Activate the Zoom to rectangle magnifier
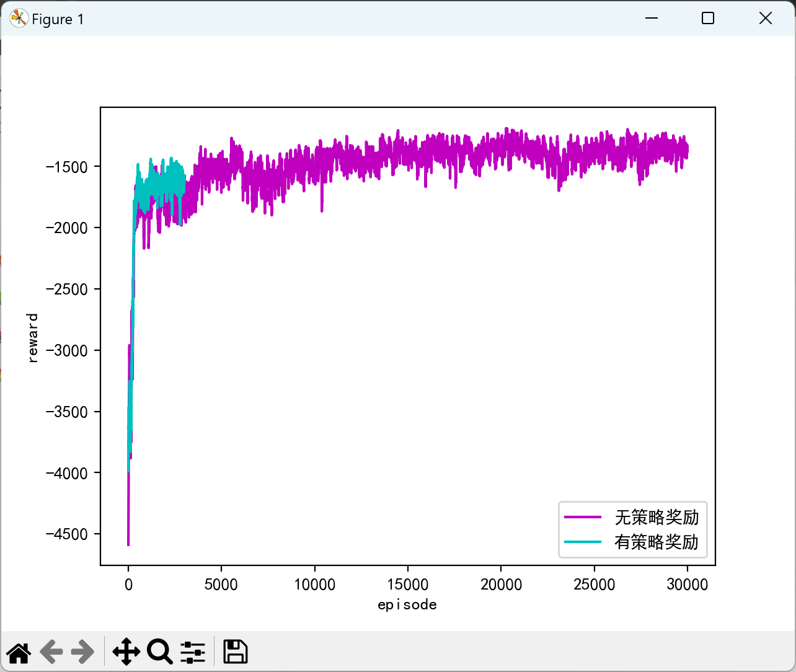 pos(159,652)
